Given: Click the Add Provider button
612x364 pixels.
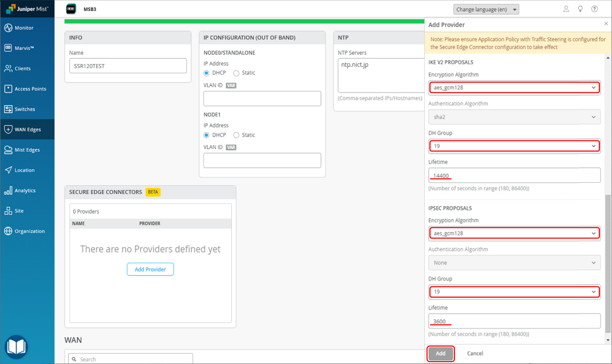Looking at the screenshot, I should tap(150, 269).
